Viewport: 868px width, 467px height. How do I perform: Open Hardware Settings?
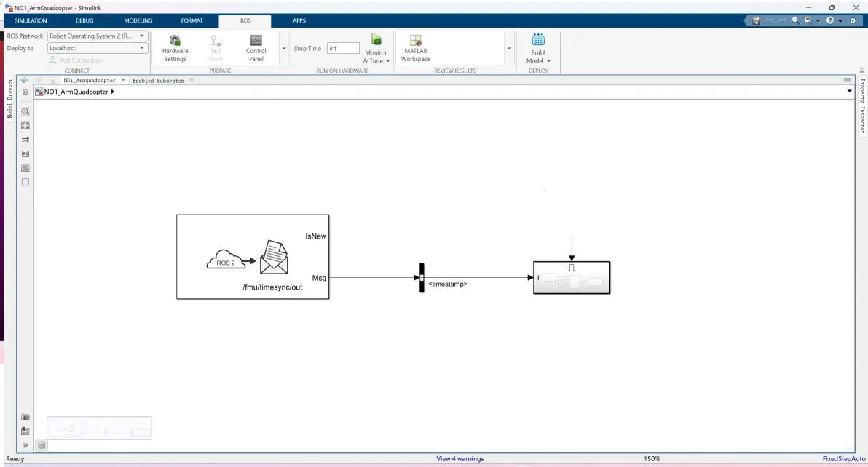click(175, 48)
